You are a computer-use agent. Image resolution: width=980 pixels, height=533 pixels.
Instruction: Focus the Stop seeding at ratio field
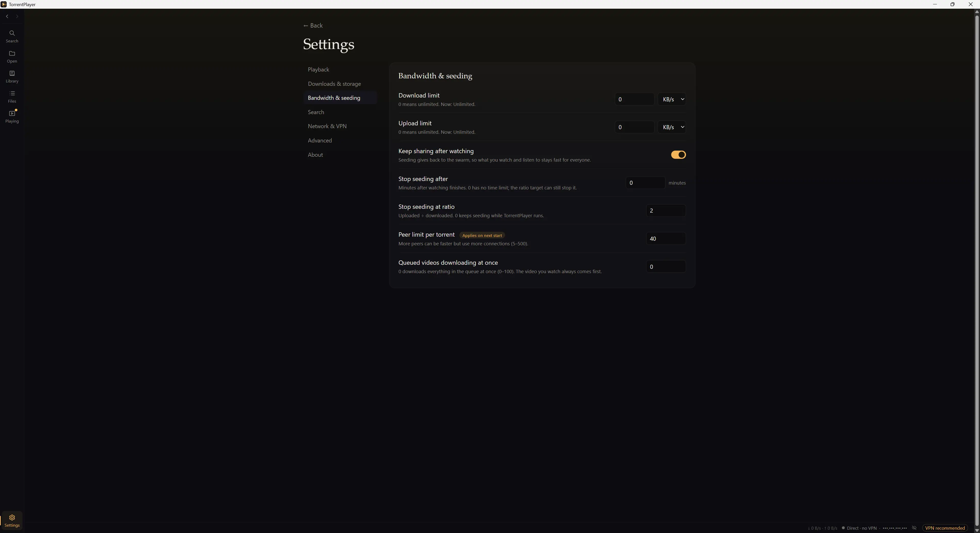tap(666, 211)
